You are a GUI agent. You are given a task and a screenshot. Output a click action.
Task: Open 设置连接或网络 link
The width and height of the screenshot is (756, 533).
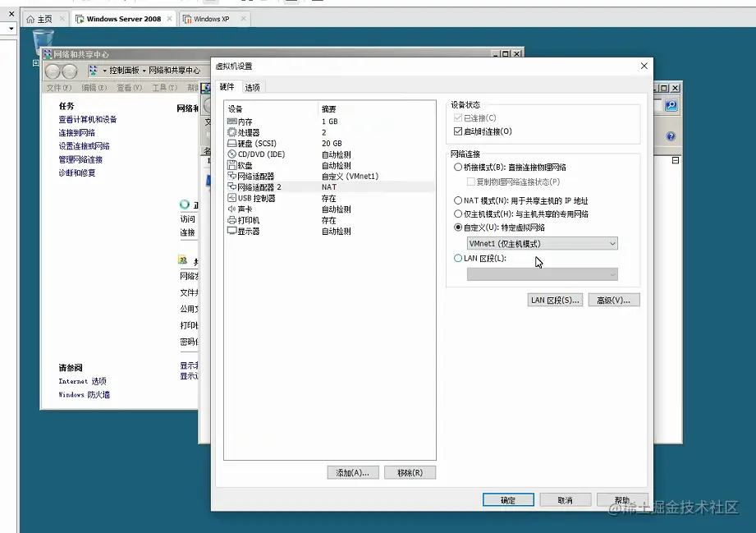[84, 146]
